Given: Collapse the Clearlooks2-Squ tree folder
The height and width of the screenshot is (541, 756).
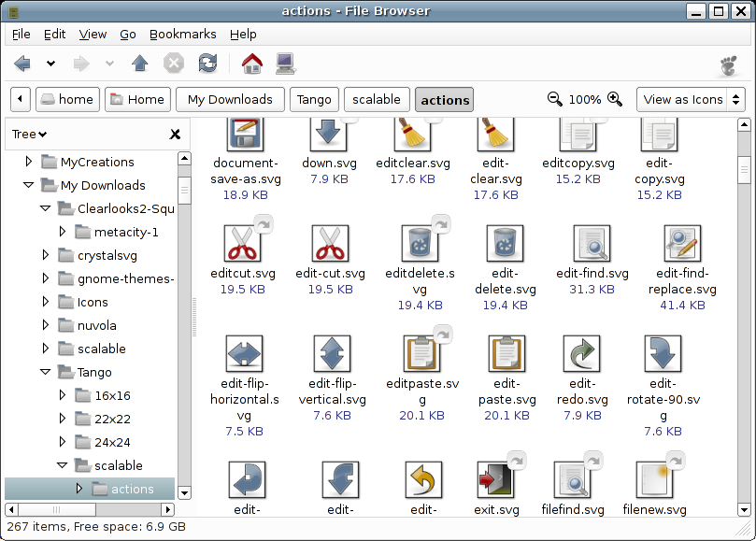Looking at the screenshot, I should (45, 208).
